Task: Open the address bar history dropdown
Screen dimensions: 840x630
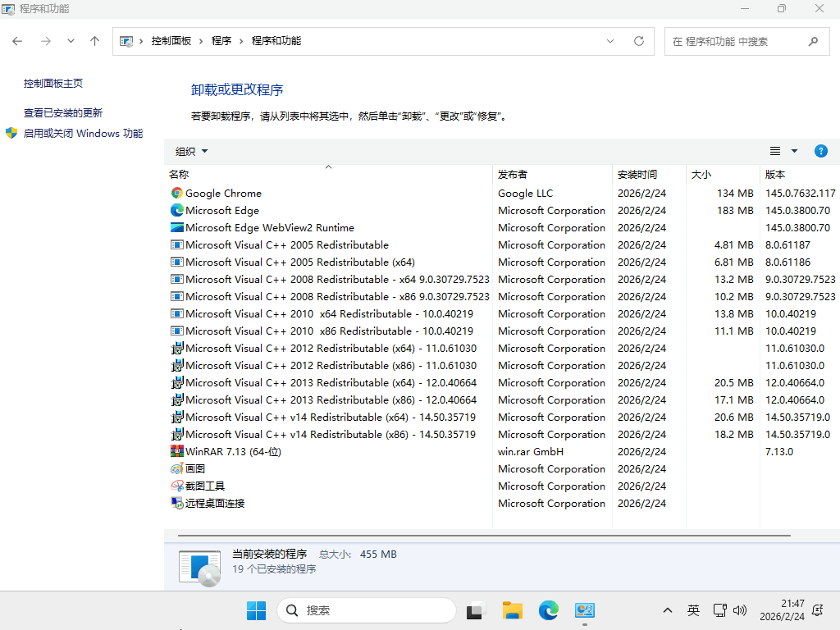Action: [x=610, y=41]
